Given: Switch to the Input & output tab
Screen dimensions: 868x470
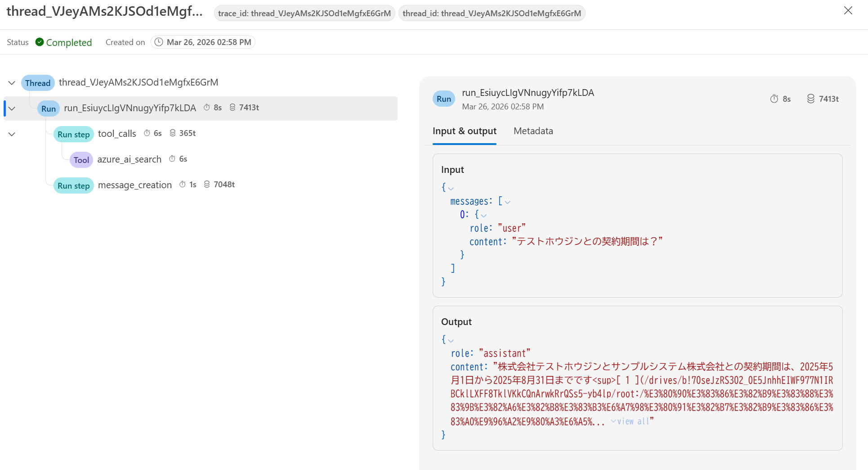Looking at the screenshot, I should point(465,131).
